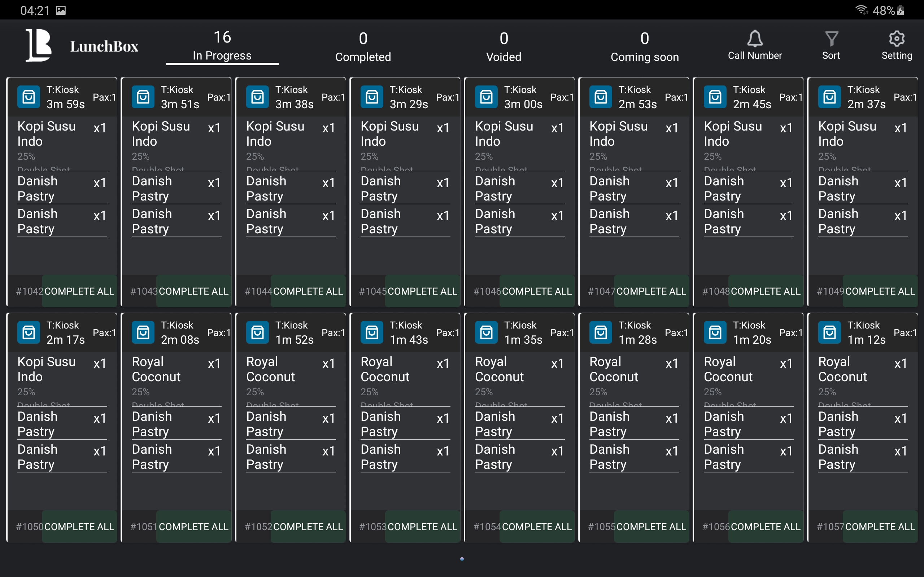Tap the bag icon on order #1042
Viewport: 924px width, 577px height.
29,97
